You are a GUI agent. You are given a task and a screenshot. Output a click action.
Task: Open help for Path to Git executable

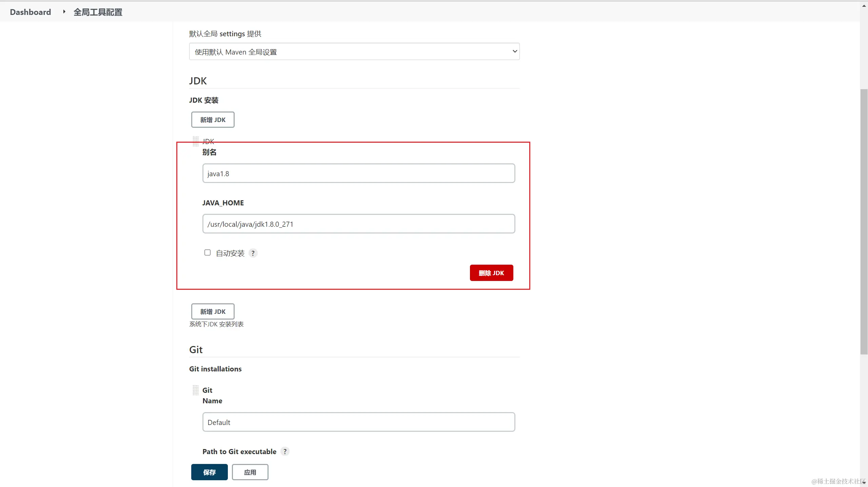click(285, 451)
